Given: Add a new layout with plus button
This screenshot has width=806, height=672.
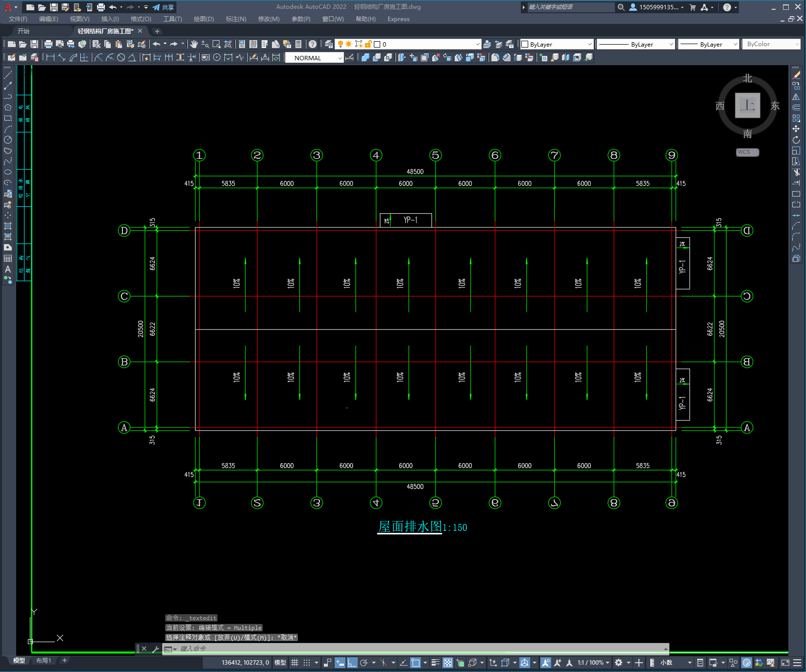Looking at the screenshot, I should click(64, 661).
